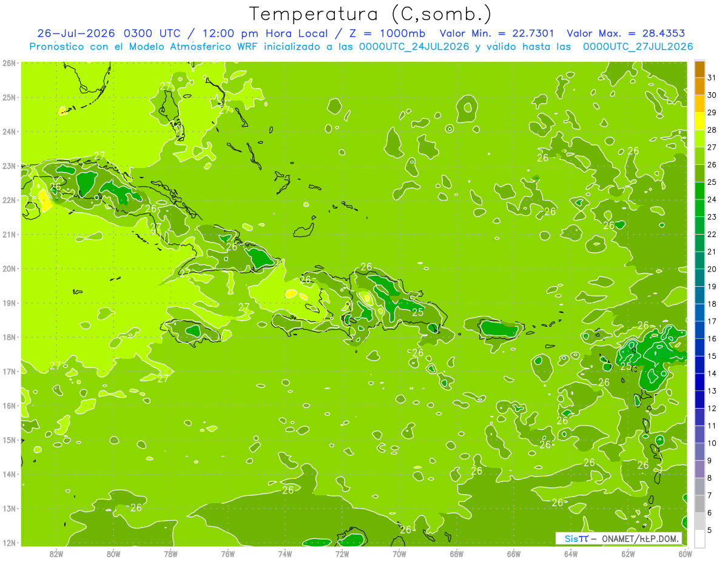Select the dark blue swatch between 13 and 14
The height and width of the screenshot is (562, 728).
tap(699, 382)
